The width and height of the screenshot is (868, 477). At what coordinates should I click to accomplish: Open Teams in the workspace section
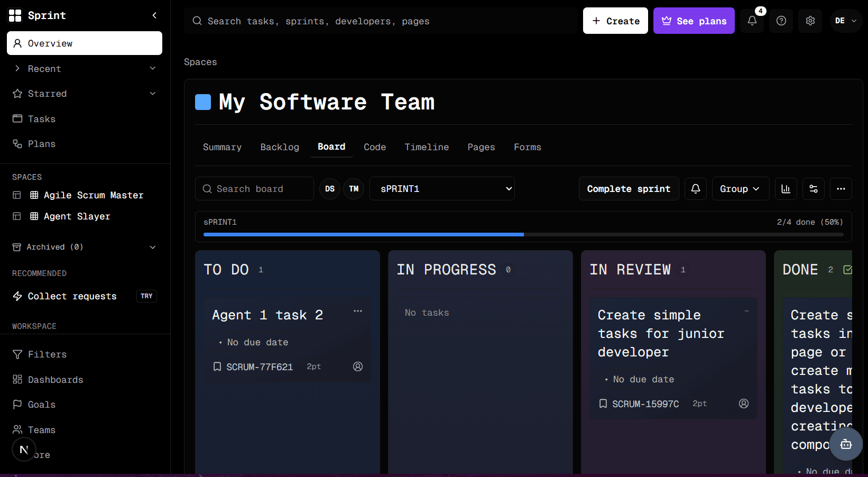click(x=85, y=430)
